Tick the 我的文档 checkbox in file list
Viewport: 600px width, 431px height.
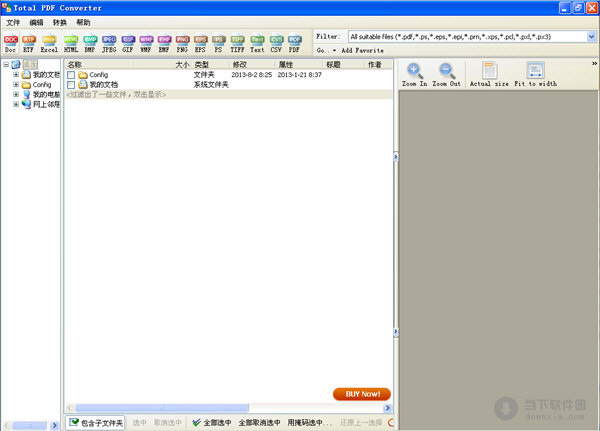click(71, 85)
